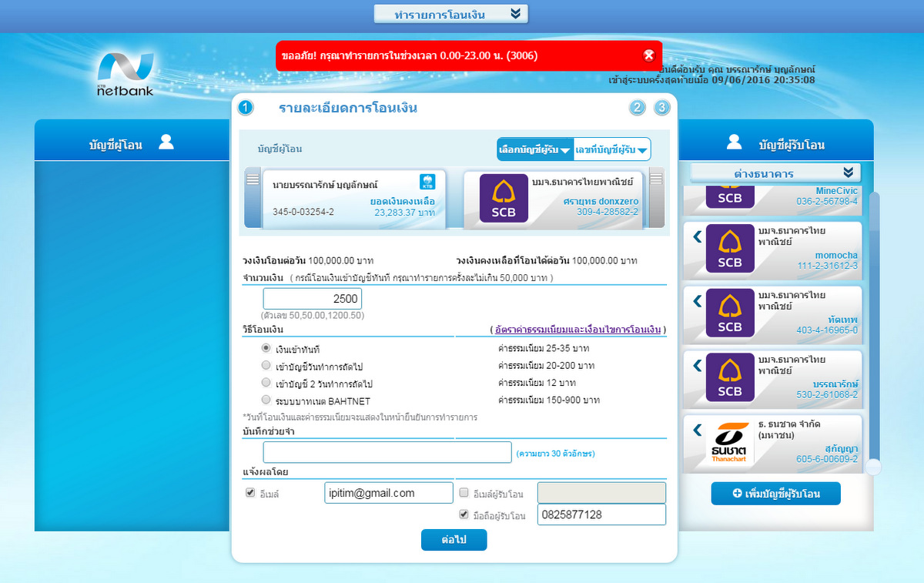Select the บรรณารักษ์ 530-2-61068-2 account arrow
The width and height of the screenshot is (924, 583).
(x=698, y=366)
